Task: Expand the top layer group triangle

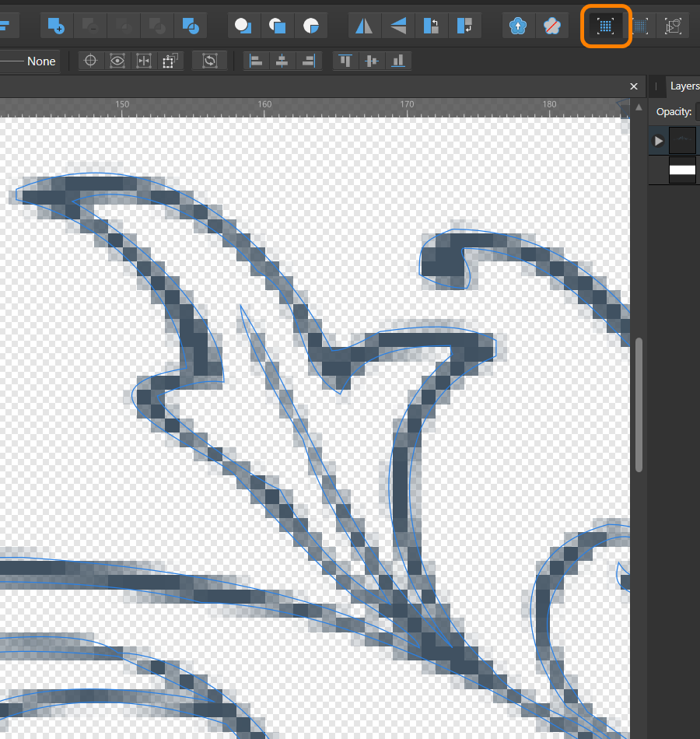Action: [x=659, y=141]
